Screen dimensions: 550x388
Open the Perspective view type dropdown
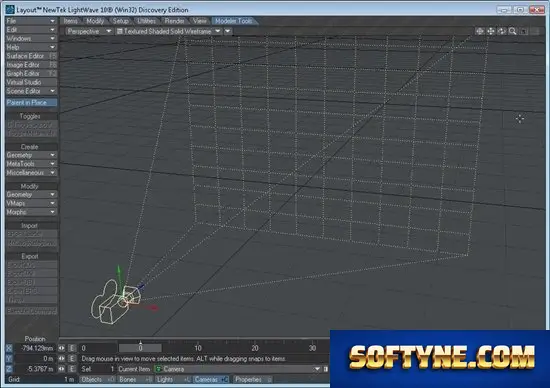point(89,31)
